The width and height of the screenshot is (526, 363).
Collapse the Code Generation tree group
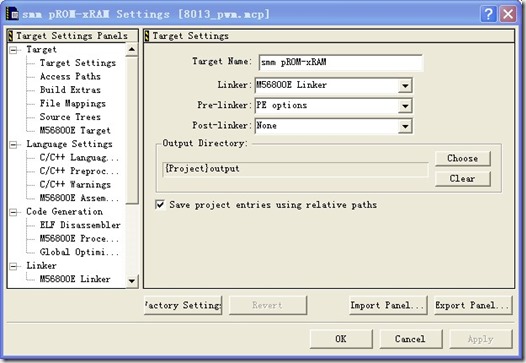click(x=13, y=212)
